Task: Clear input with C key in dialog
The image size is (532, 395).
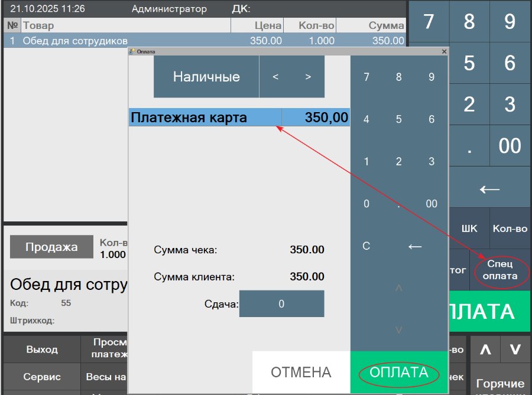Action: [366, 246]
